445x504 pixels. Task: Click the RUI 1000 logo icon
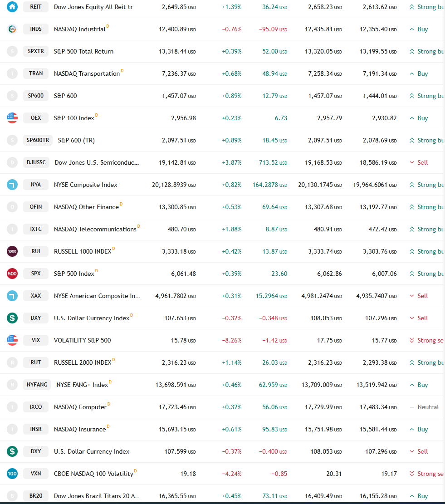(x=12, y=251)
